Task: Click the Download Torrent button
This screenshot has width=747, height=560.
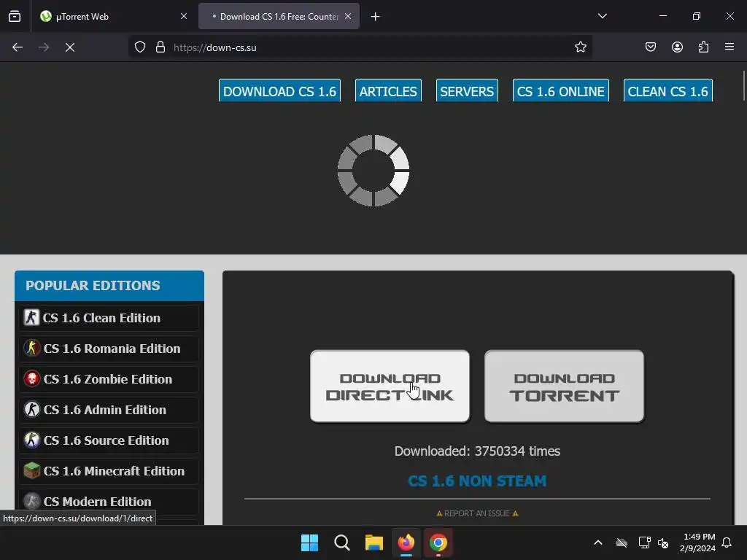Action: 564,386
